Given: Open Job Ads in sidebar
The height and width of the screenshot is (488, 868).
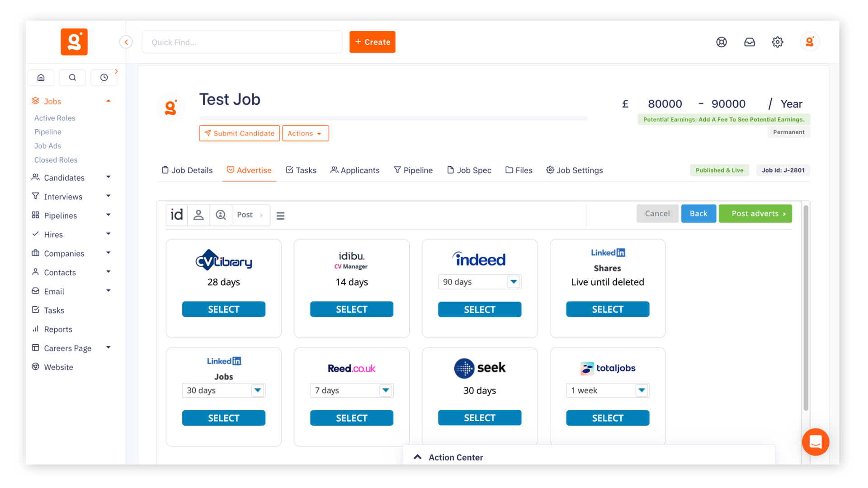Looking at the screenshot, I should [47, 146].
